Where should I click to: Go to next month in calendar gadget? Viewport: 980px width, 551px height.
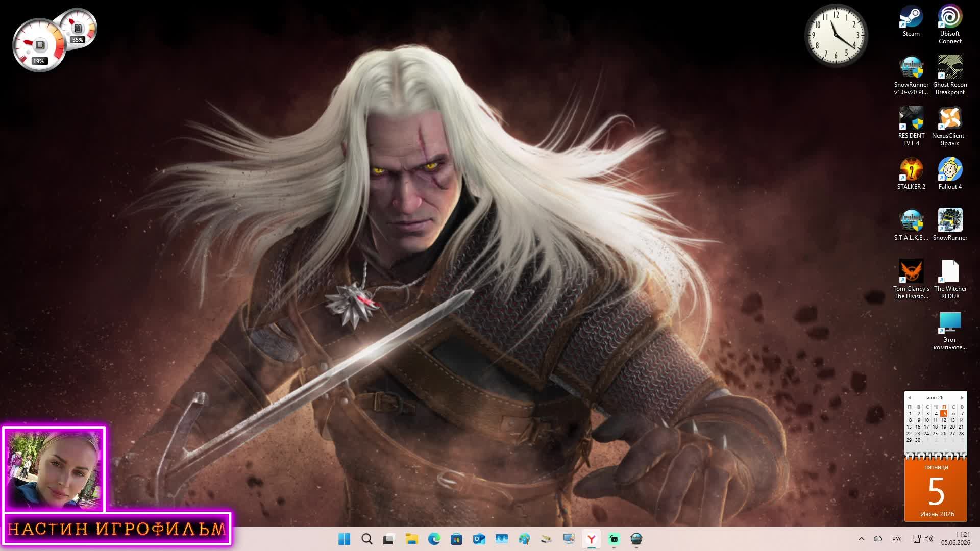pos(962,398)
